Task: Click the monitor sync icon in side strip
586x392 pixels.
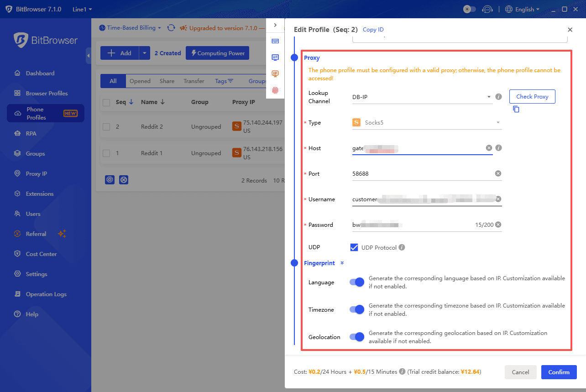Action: coord(275,57)
